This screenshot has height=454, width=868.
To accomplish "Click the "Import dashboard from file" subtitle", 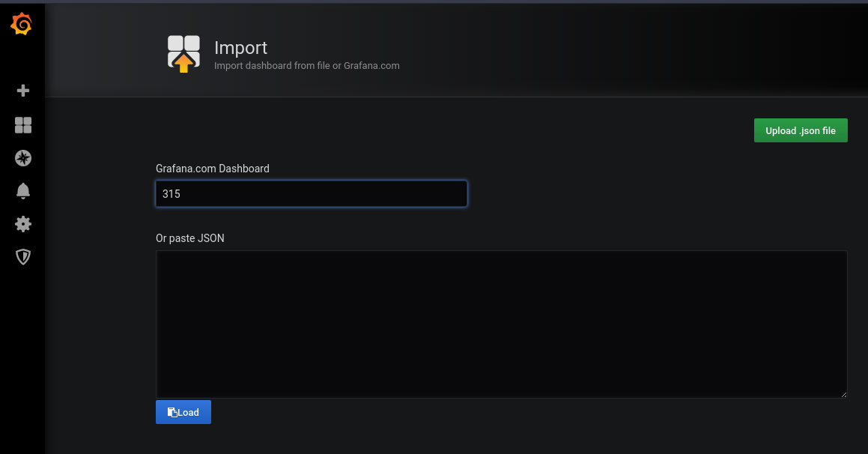I will (306, 66).
